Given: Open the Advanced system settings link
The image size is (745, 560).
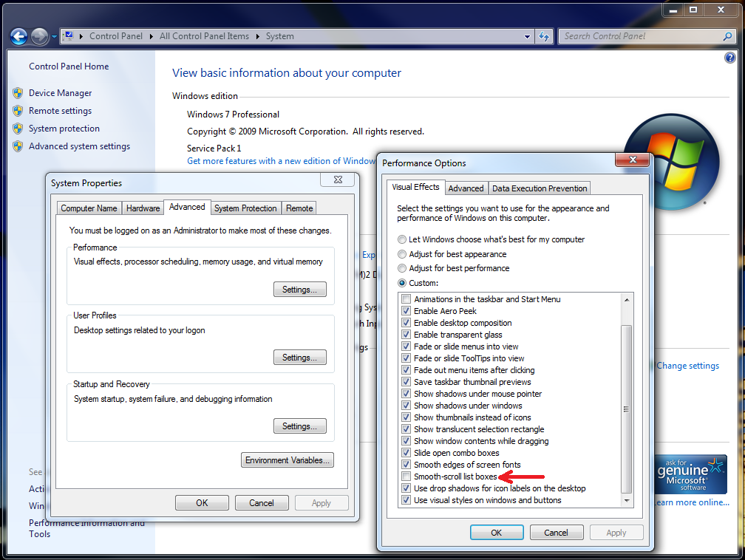Looking at the screenshot, I should pos(79,146).
